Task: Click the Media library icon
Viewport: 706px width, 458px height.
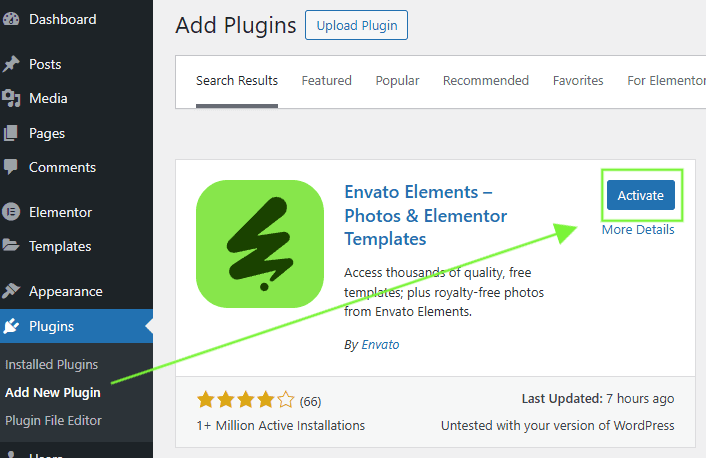Action: (x=11, y=98)
